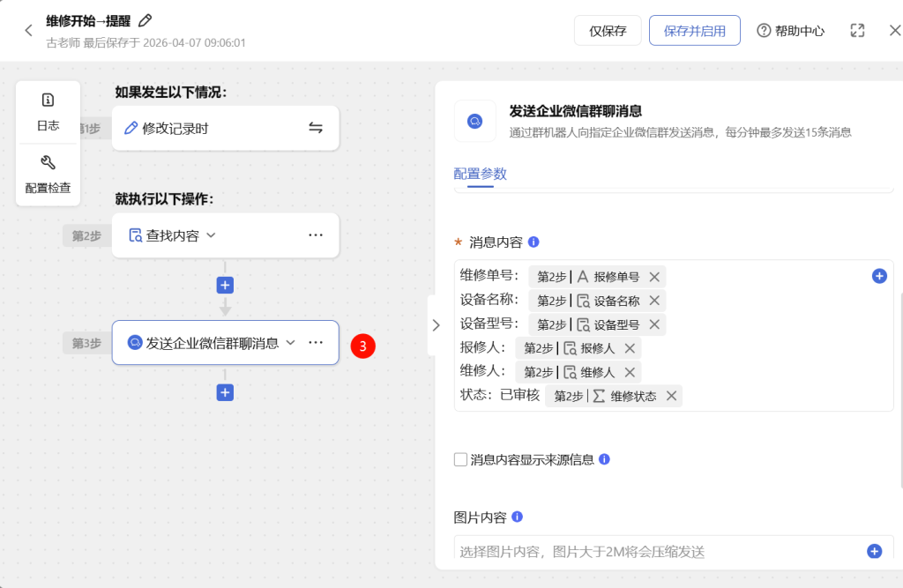Image resolution: width=903 pixels, height=588 pixels.
Task: Add a step after 查找内容
Action: click(225, 285)
